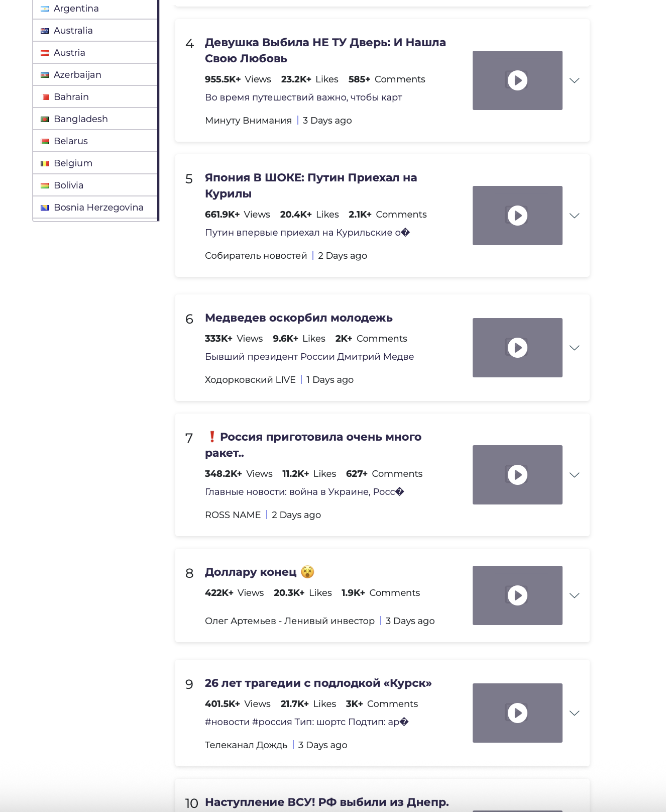
Task: Click the Bahrain flag icon
Action: coord(45,97)
